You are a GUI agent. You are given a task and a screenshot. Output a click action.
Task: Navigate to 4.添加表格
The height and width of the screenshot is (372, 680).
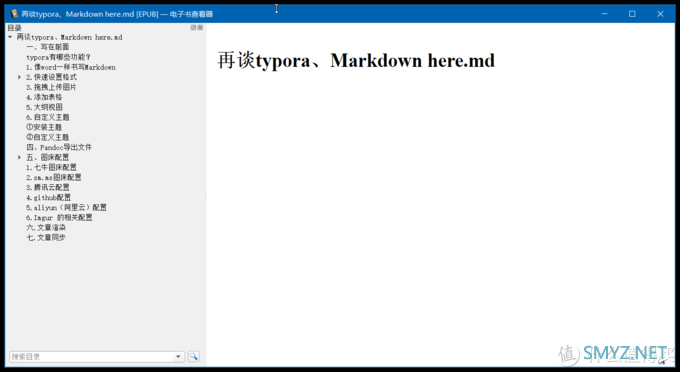pos(44,97)
